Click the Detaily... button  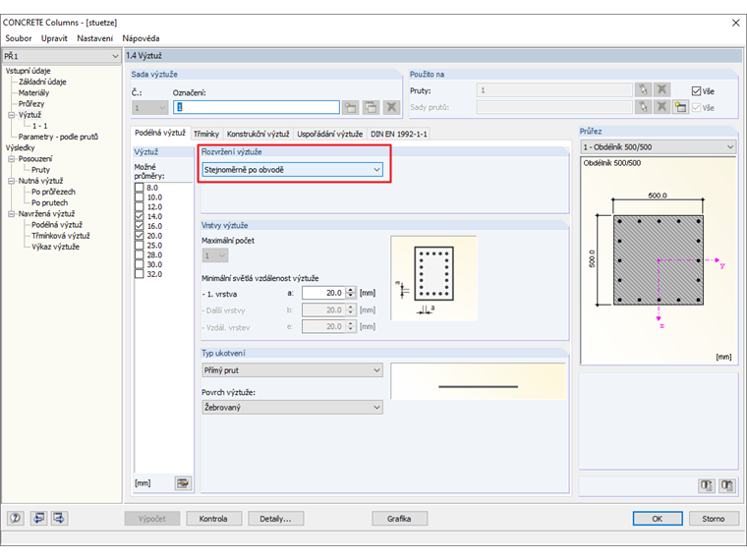[275, 519]
